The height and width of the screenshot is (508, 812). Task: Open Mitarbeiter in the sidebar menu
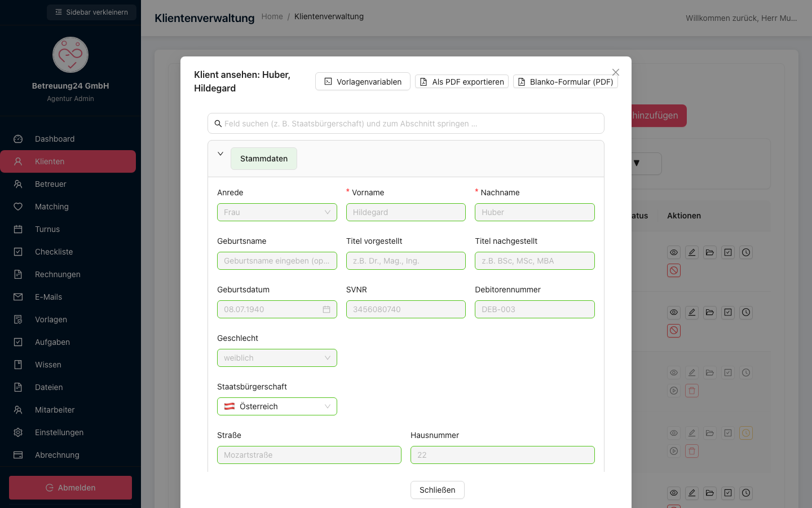coord(68,410)
